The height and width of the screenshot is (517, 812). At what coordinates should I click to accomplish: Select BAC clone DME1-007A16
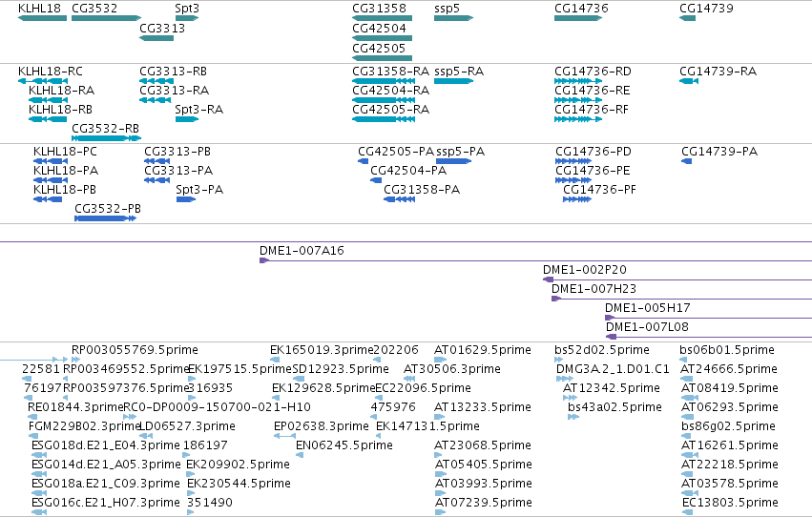click(535, 260)
